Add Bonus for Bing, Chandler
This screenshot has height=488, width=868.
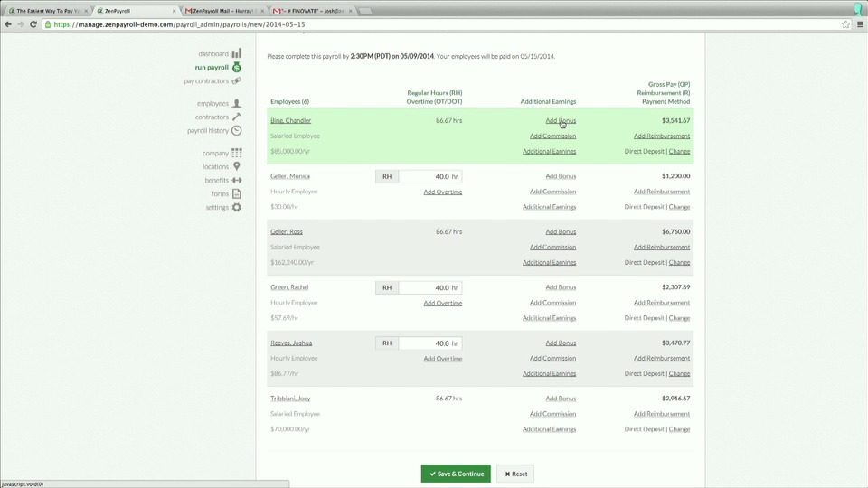(x=561, y=120)
